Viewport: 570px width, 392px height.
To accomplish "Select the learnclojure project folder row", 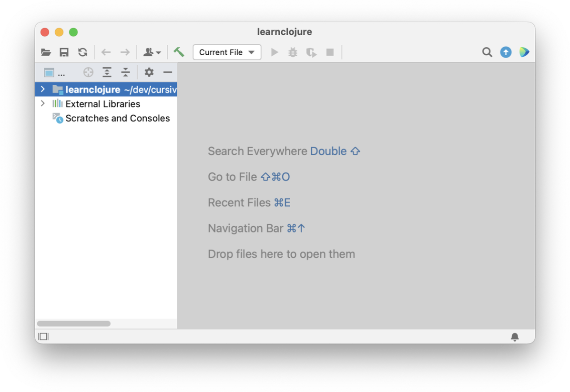I will click(x=106, y=90).
